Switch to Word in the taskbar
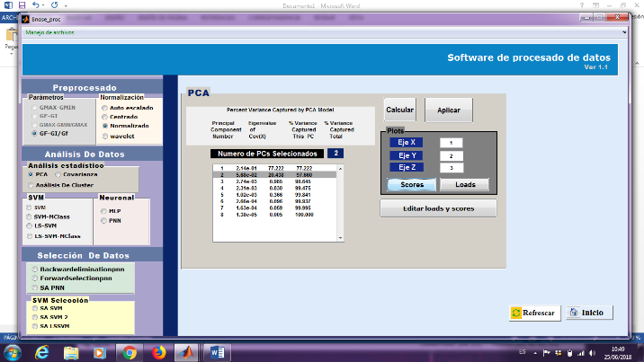The height and width of the screenshot is (362, 644). pos(217,351)
